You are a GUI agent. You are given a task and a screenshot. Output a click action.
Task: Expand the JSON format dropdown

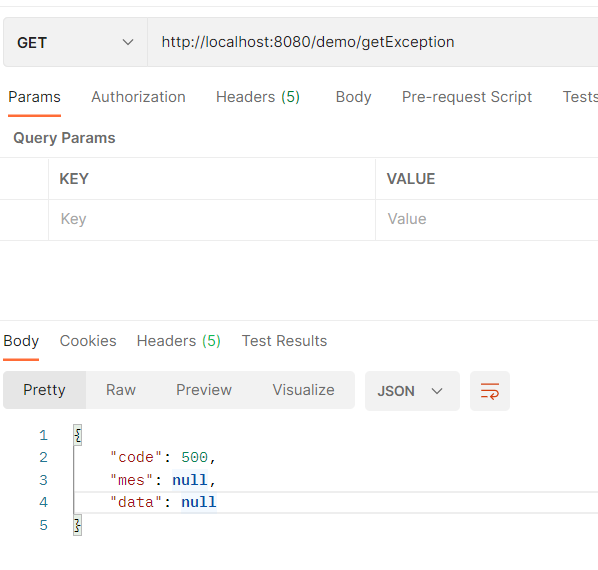pos(412,391)
